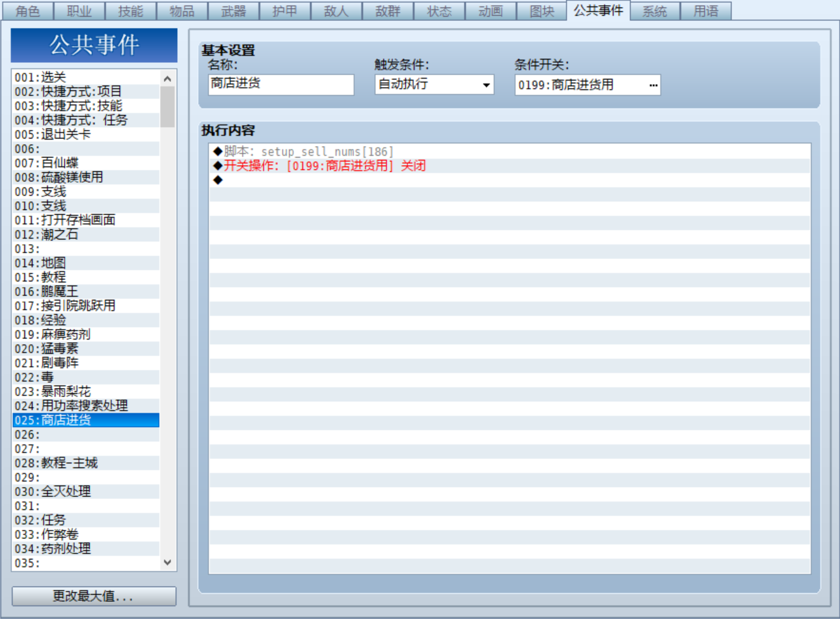This screenshot has width=840, height=619.
Task: Select event 033:作弊卷
Action: [86, 535]
